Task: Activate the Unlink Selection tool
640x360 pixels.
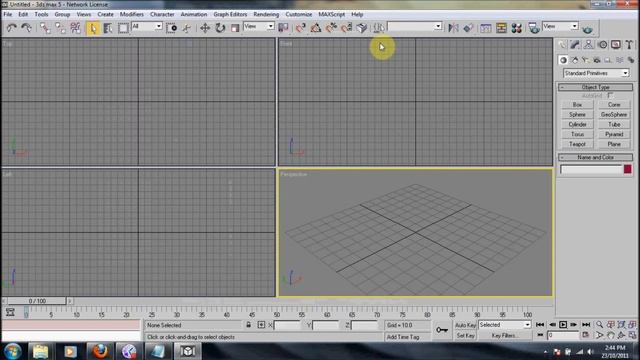Action: [60, 28]
